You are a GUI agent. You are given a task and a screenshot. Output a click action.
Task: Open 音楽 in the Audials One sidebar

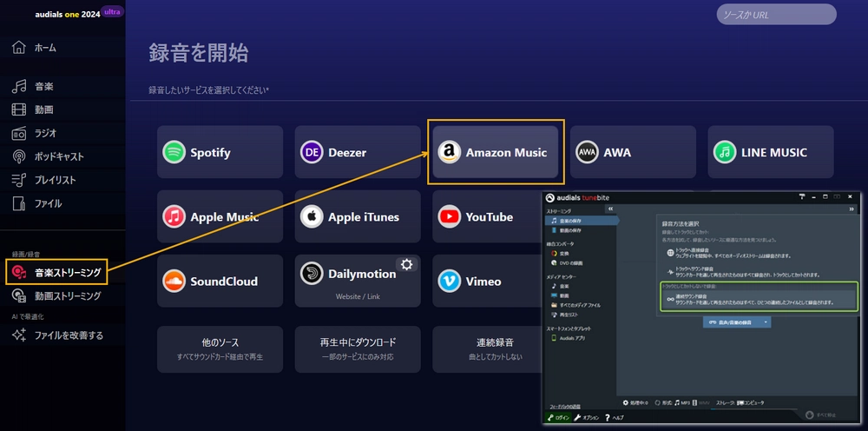point(33,86)
